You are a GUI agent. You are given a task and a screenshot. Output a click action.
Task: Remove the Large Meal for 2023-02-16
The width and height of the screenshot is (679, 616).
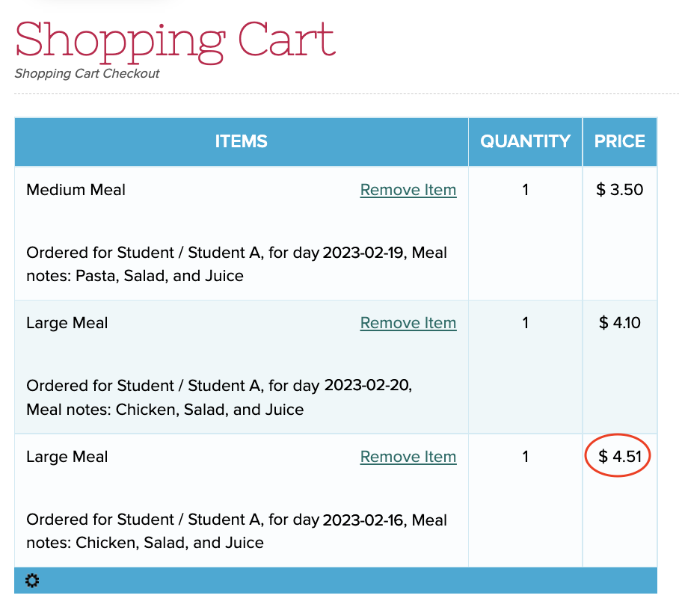coord(408,457)
